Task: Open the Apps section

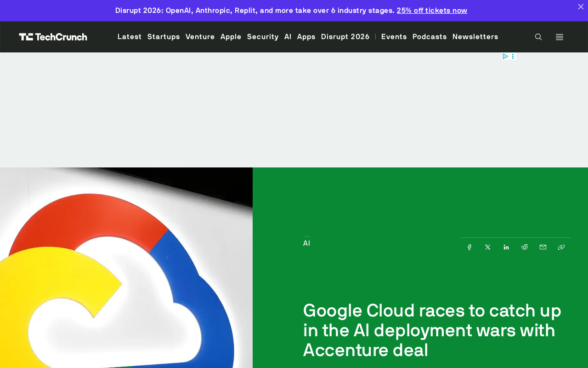Action: point(306,37)
